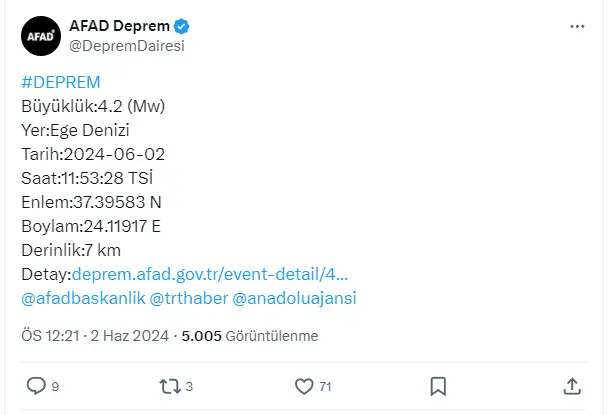Click the AFAD Deprem display name

point(119,26)
